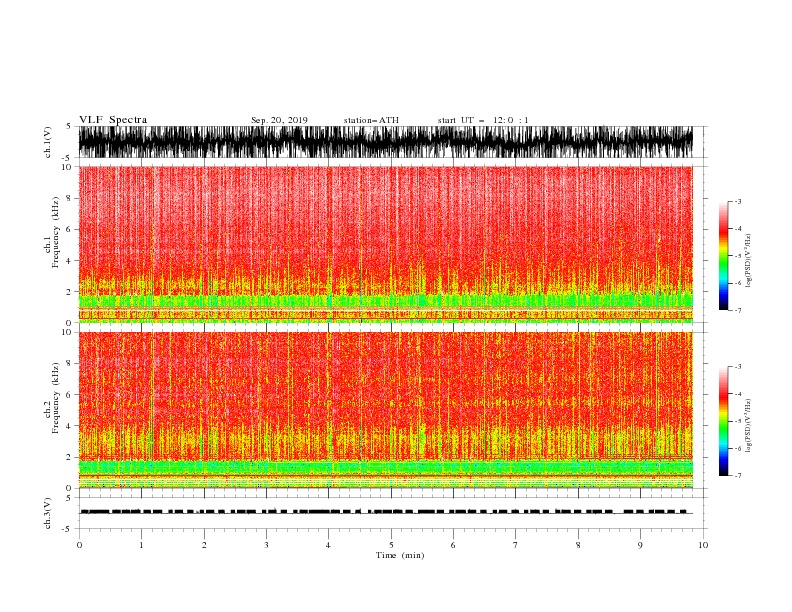
Task: Click the date 'Sep. 20, 2019'
Action: [279, 120]
